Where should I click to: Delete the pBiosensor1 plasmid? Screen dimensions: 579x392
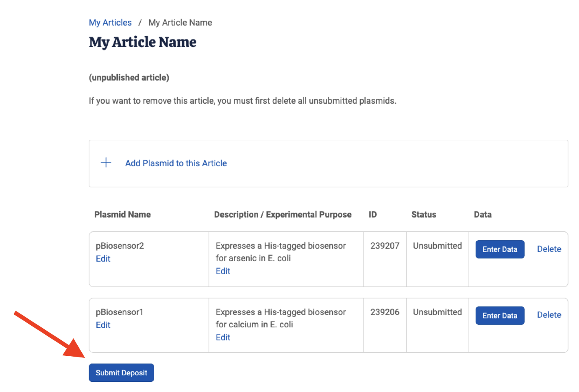coord(549,315)
